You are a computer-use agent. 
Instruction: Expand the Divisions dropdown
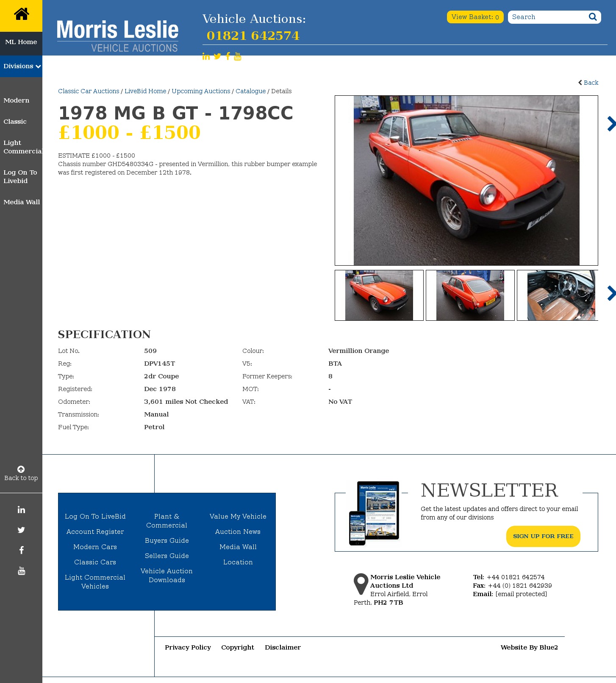coord(21,66)
